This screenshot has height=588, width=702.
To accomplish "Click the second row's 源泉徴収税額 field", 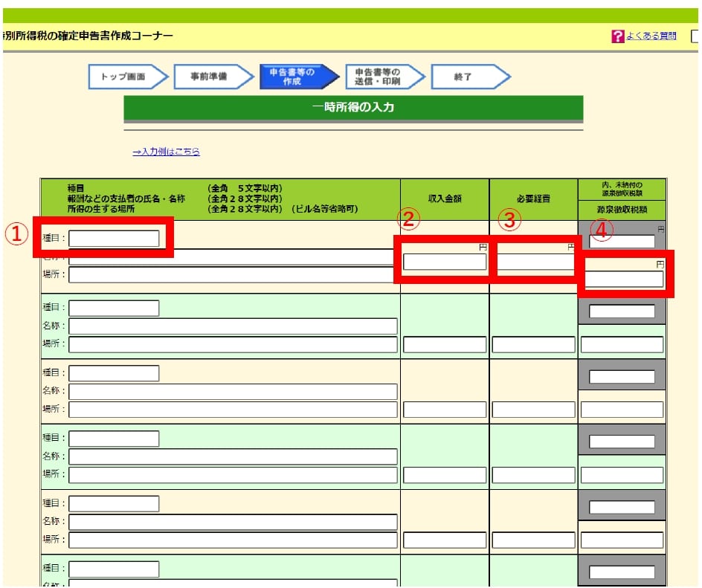I will [x=622, y=345].
